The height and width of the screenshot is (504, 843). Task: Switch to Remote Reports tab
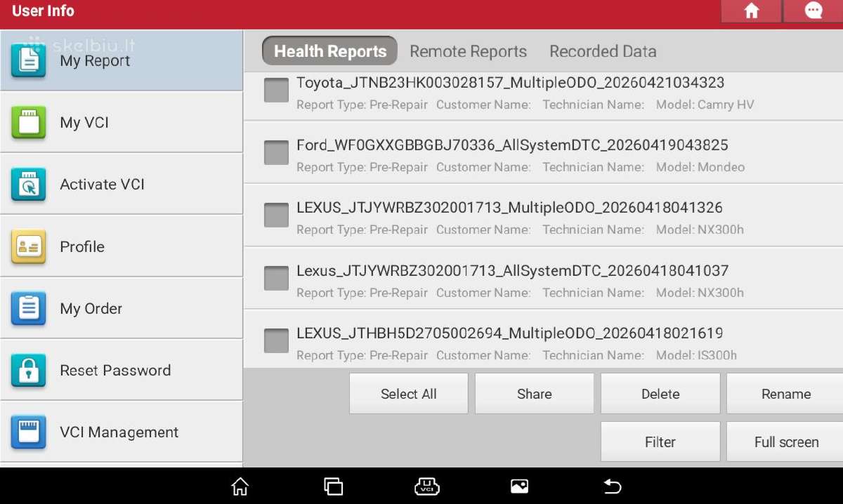pos(468,51)
